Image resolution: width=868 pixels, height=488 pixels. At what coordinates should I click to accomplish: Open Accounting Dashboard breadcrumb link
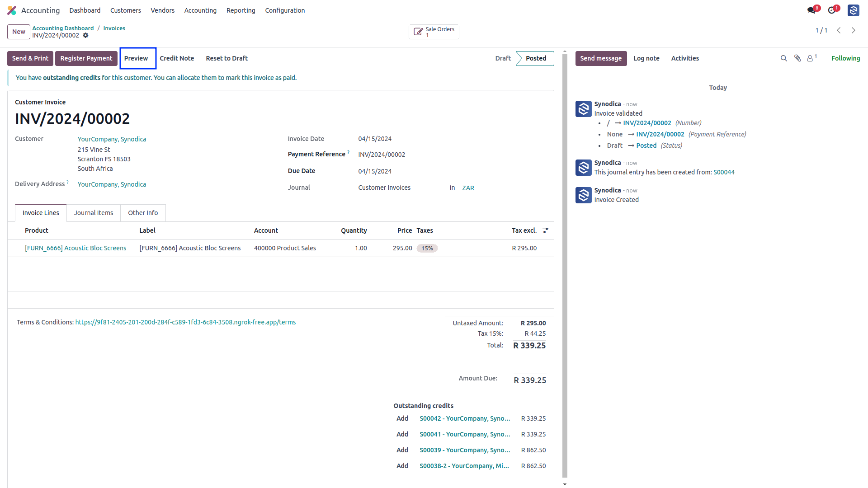click(63, 28)
